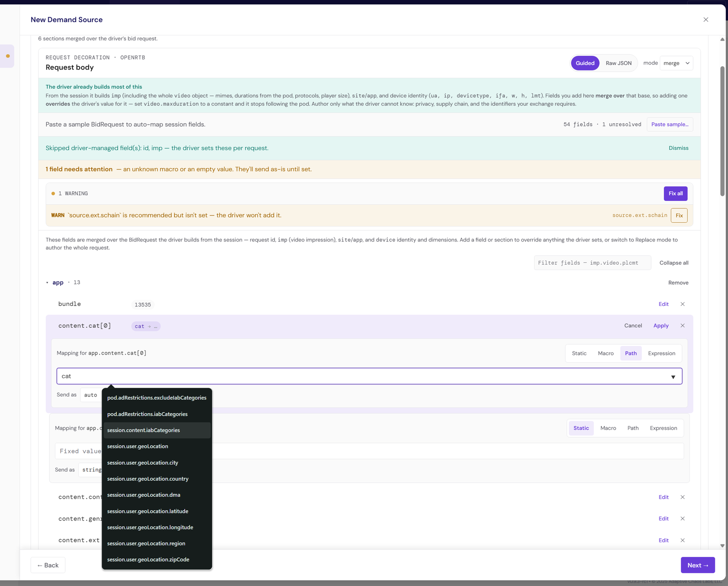Remove the bundle field row

click(x=682, y=304)
